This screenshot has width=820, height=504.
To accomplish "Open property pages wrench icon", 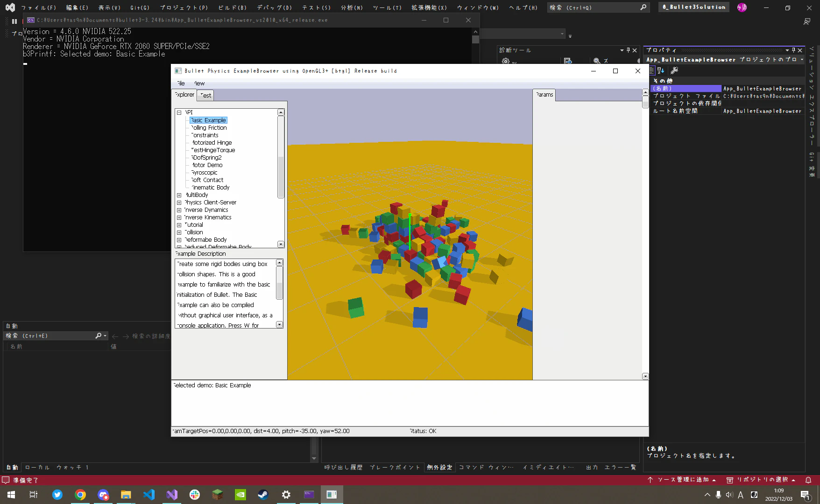I will pyautogui.click(x=674, y=70).
